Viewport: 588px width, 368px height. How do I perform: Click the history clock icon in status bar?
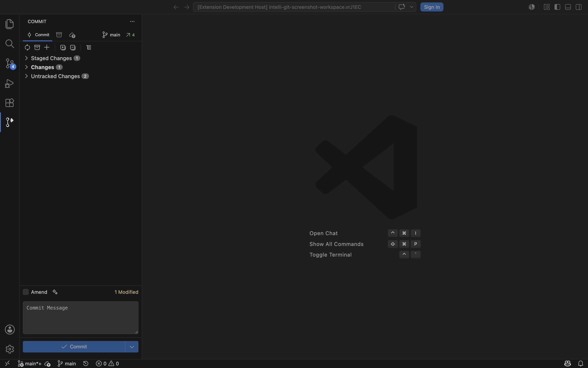coord(86,363)
